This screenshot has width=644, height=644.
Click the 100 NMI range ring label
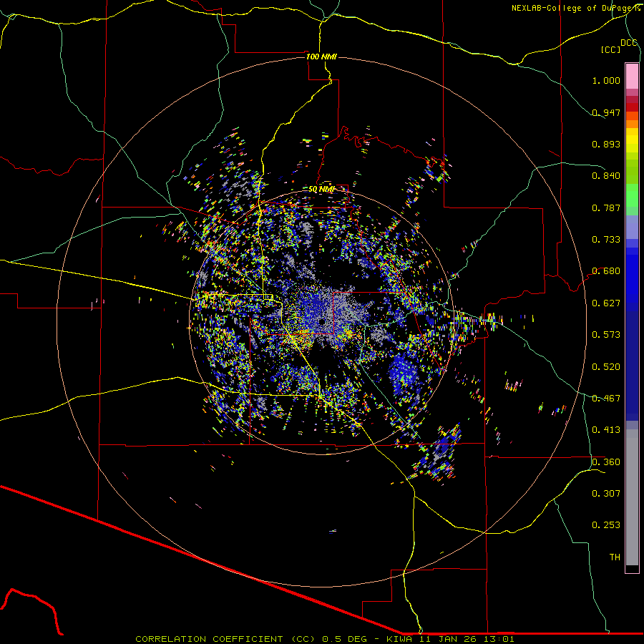click(x=321, y=57)
